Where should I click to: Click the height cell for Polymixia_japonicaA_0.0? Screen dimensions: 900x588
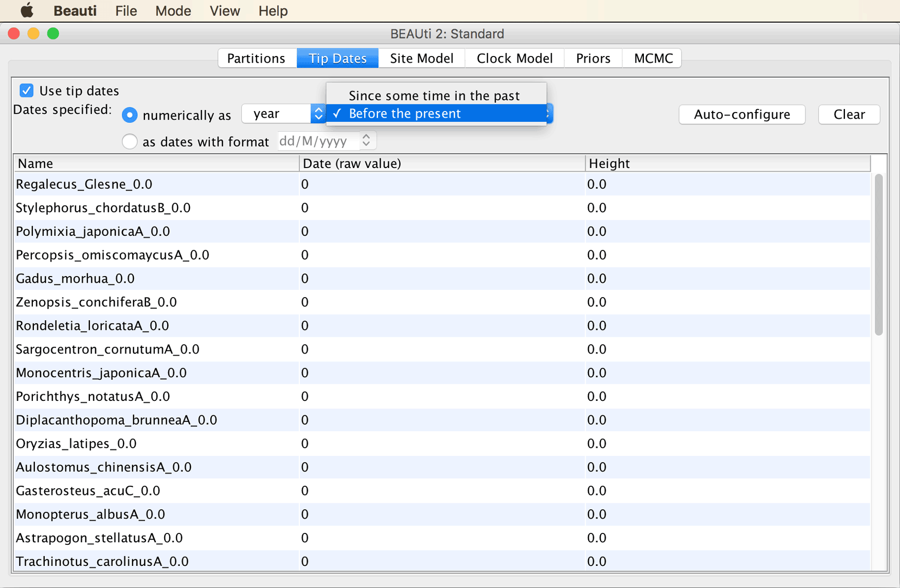728,231
